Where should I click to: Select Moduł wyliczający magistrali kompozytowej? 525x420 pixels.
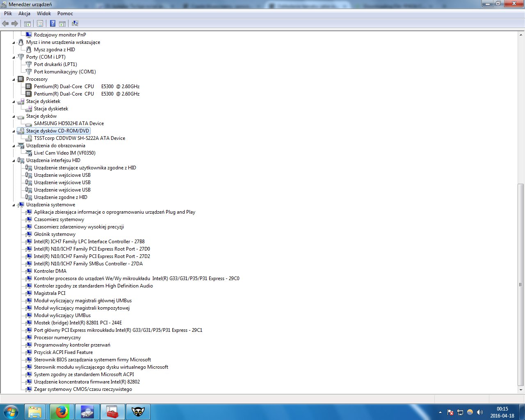[82, 308]
